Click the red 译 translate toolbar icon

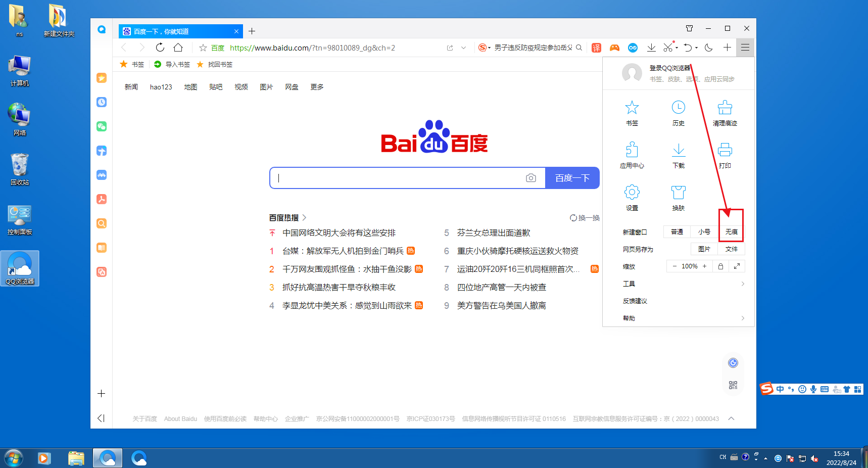click(x=596, y=48)
